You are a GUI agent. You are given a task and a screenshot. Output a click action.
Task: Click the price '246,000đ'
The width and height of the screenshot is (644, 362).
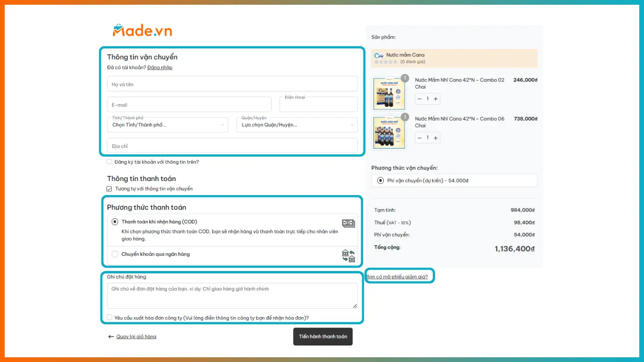point(525,80)
